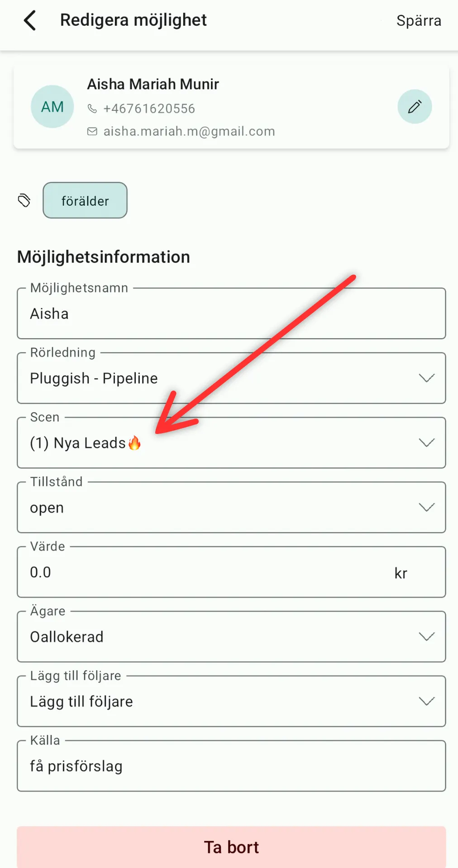458x868 pixels.
Task: Expand the Scen stage dropdown arrow
Action: click(426, 443)
